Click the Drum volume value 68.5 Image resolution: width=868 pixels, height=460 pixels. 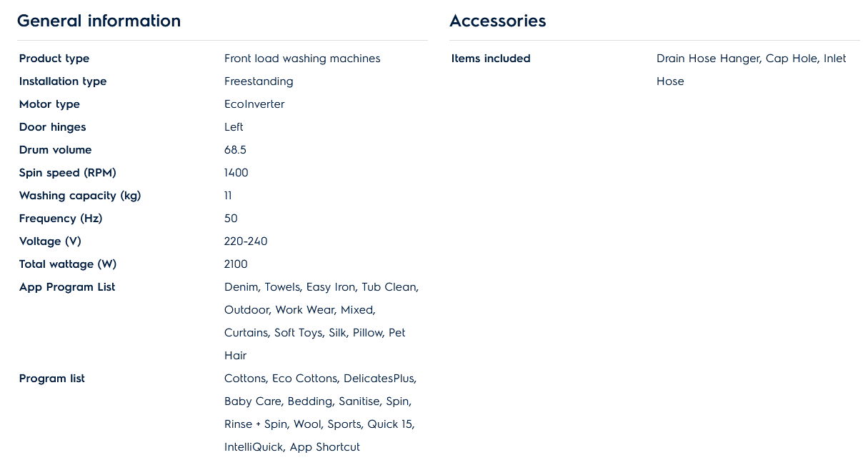click(235, 150)
